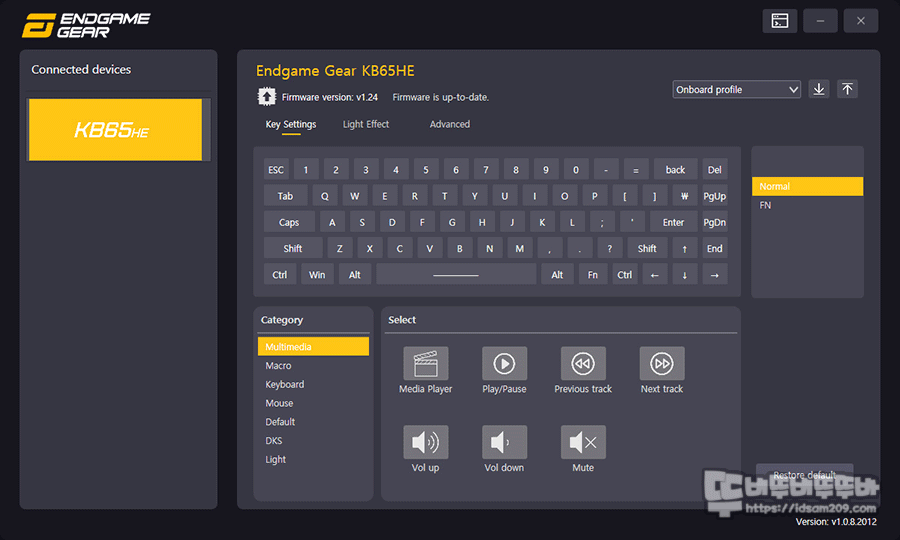Minimize the Endgame Gear window
900x540 pixels.
pyautogui.click(x=820, y=21)
